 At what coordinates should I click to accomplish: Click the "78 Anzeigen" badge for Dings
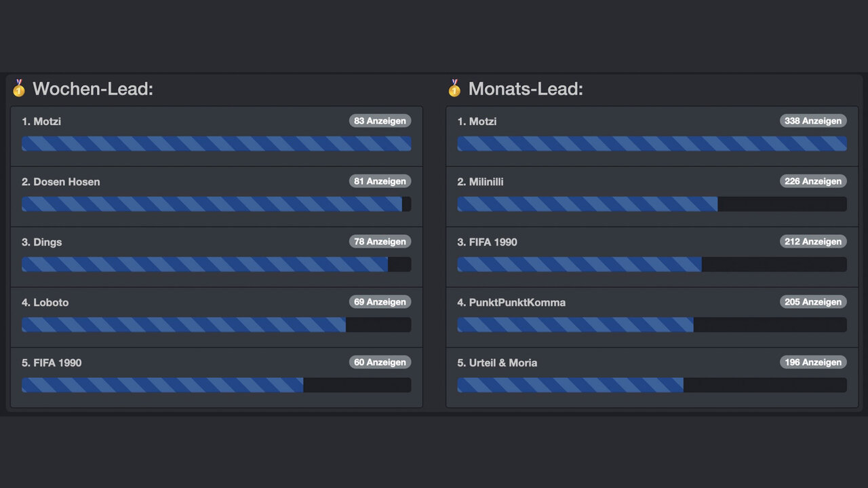click(x=380, y=242)
